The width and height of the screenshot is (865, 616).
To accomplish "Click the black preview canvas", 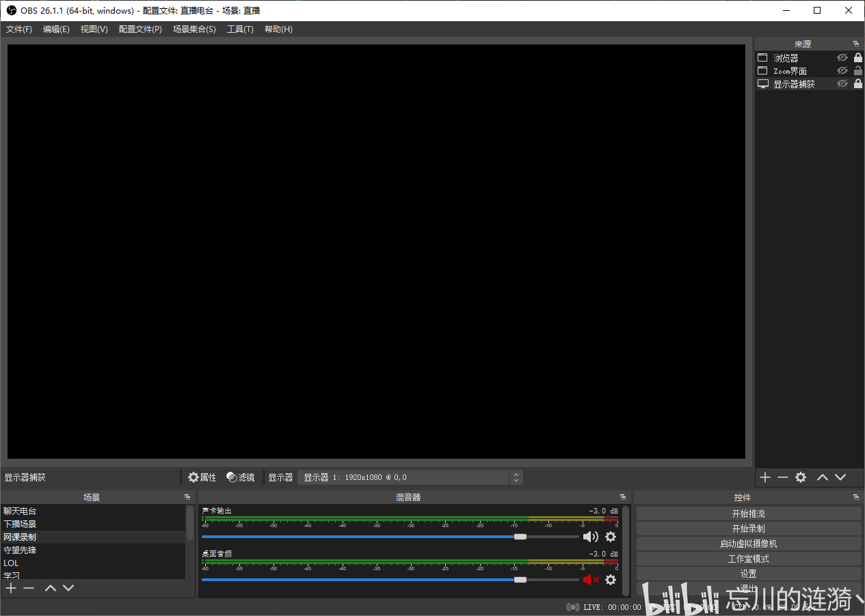I will [x=376, y=252].
